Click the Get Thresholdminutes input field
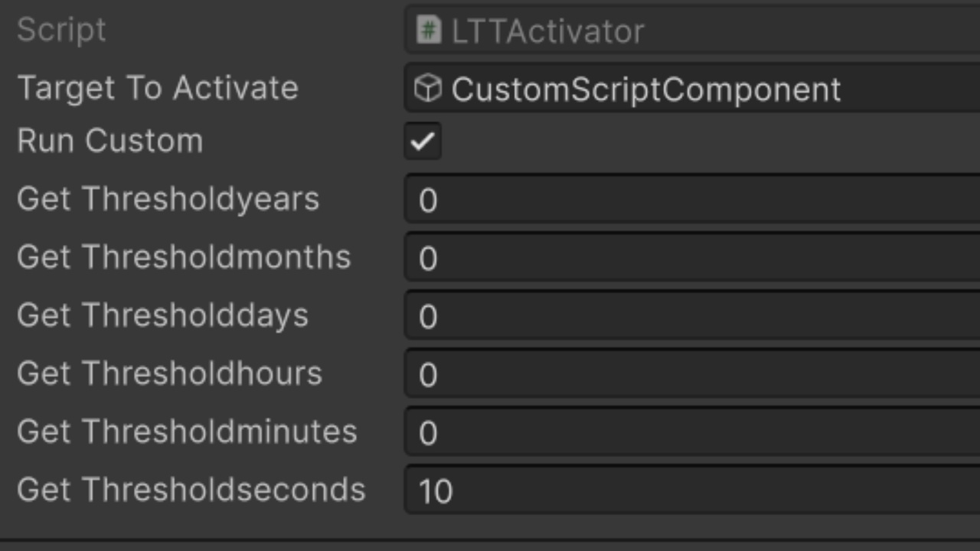980x551 pixels. coord(689,432)
